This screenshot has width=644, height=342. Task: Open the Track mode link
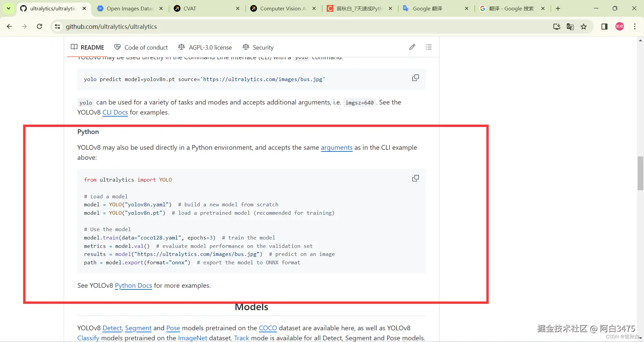coord(241,338)
